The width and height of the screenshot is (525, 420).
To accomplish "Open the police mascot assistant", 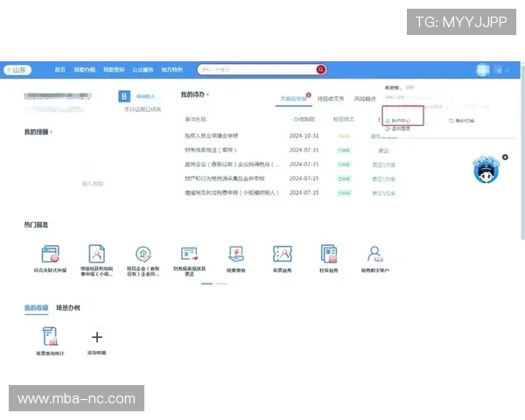I will (486, 170).
